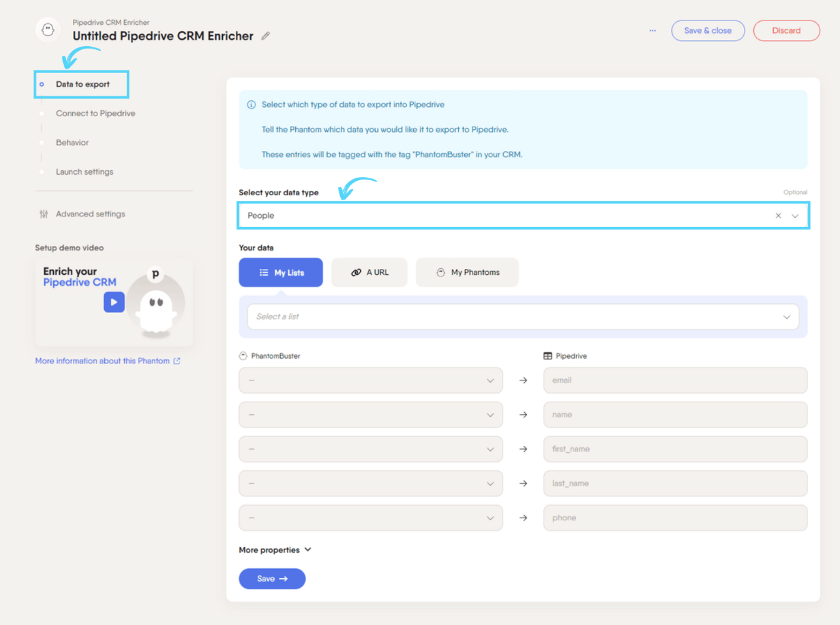Expand More properties section
The image size is (840, 625).
275,550
